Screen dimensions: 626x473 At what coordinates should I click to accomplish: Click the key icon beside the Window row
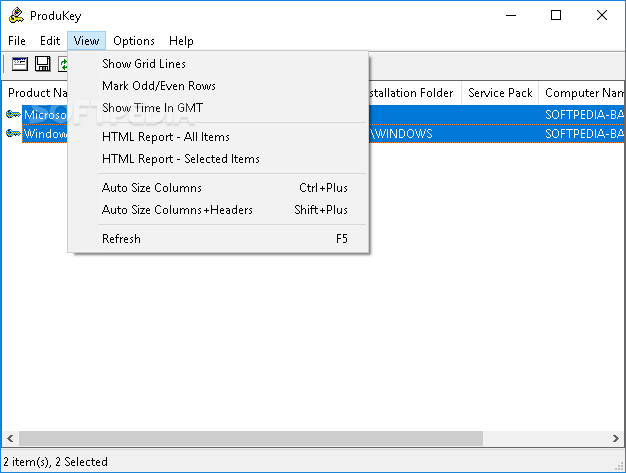(x=13, y=133)
